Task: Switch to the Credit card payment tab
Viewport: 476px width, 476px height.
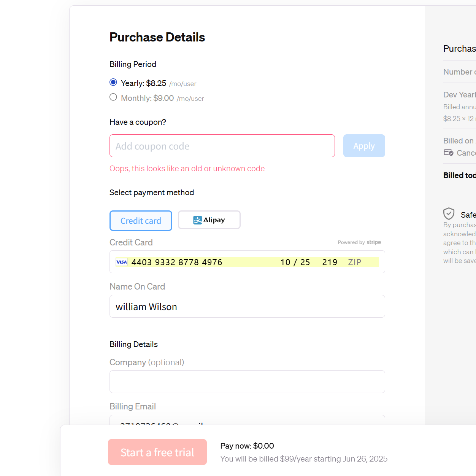Action: click(141, 221)
